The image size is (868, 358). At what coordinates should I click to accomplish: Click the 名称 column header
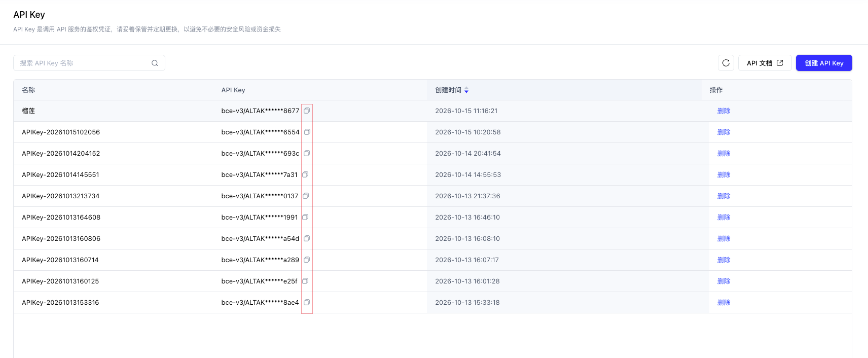28,90
